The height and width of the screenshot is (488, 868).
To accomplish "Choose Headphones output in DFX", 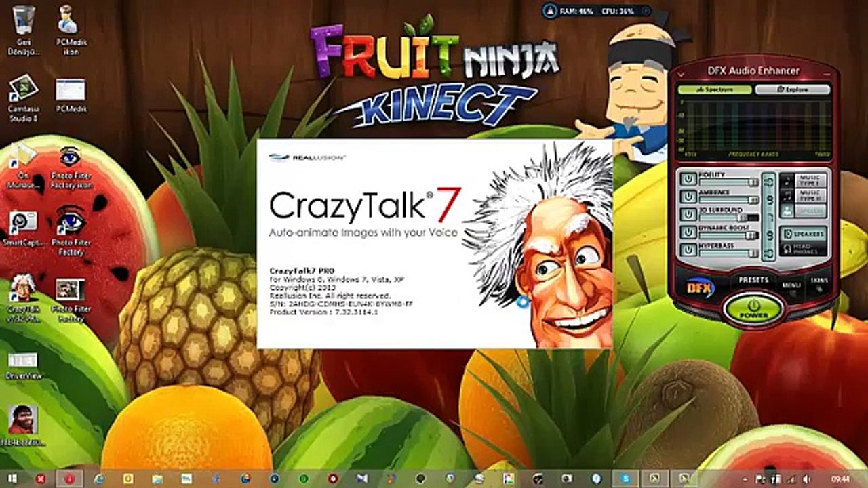I will pyautogui.click(x=804, y=249).
